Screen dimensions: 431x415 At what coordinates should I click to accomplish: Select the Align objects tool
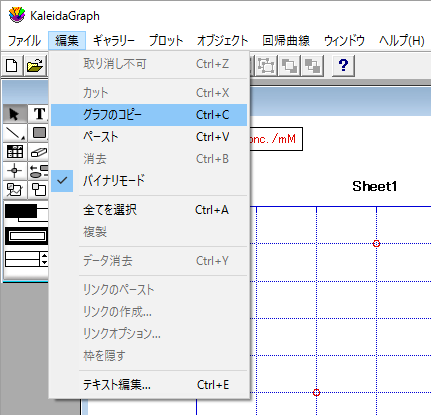(39, 171)
